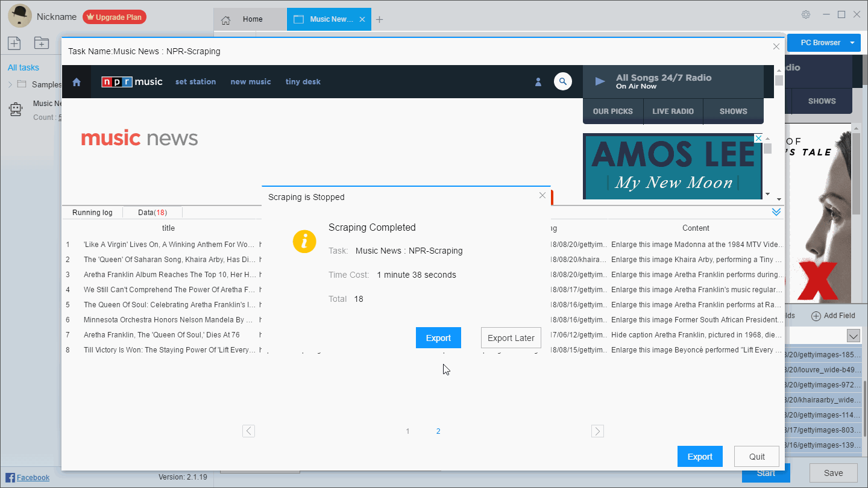Open the new music link

[251, 82]
